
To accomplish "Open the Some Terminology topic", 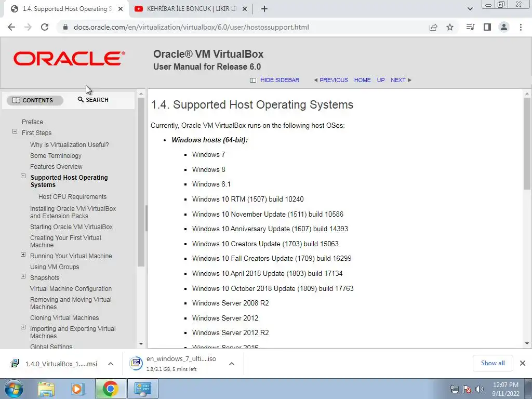I will coord(56,156).
